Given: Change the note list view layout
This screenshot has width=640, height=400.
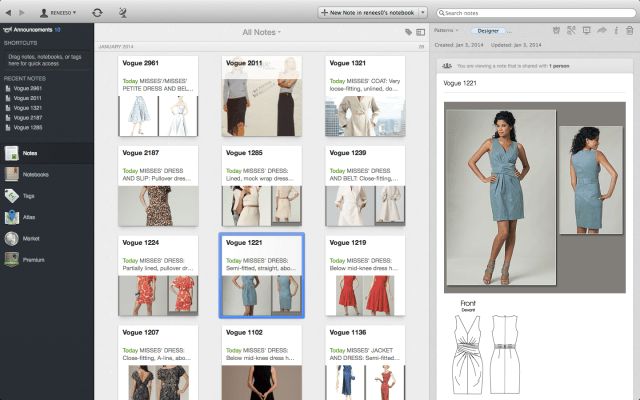Looking at the screenshot, I should coord(420,32).
